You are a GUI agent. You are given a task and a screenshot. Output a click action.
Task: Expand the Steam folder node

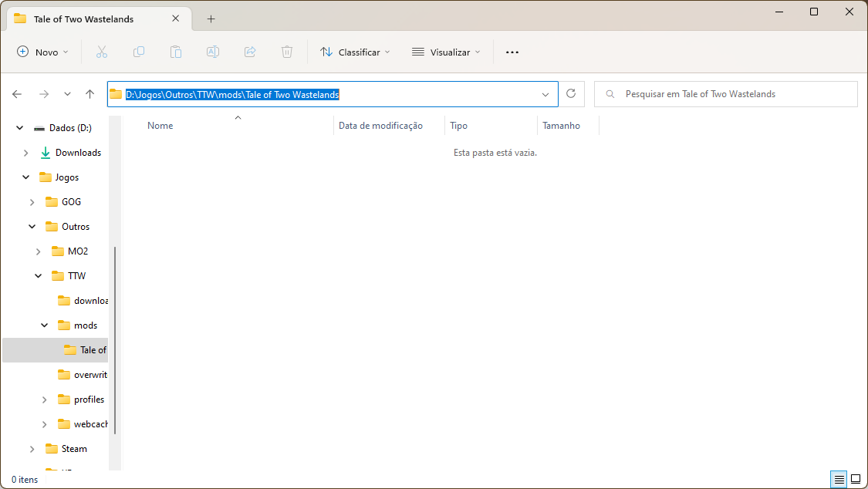click(32, 449)
